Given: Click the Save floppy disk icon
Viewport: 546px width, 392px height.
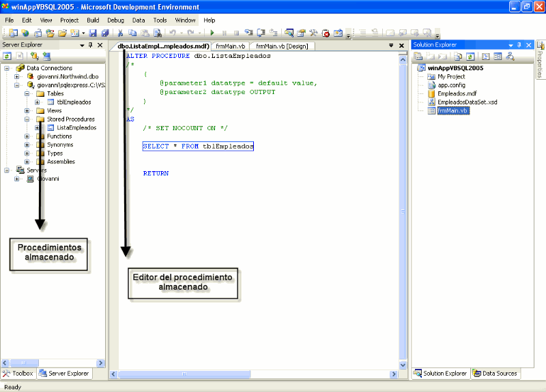Looking at the screenshot, I should pyautogui.click(x=93, y=33).
